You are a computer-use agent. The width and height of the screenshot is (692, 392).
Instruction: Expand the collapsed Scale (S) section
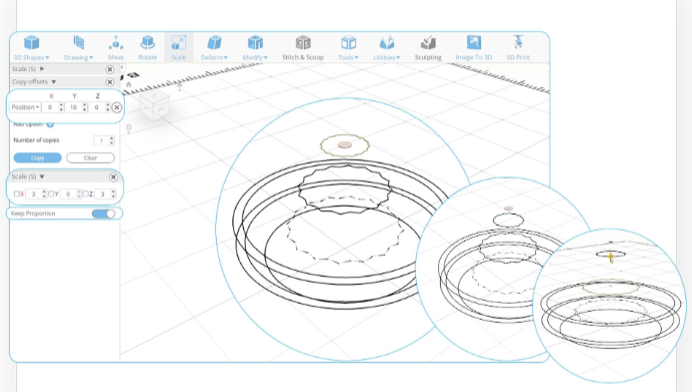click(x=42, y=69)
